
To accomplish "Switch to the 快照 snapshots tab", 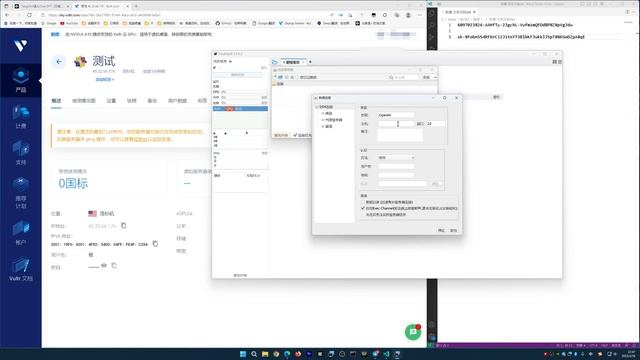I will pyautogui.click(x=131, y=101).
